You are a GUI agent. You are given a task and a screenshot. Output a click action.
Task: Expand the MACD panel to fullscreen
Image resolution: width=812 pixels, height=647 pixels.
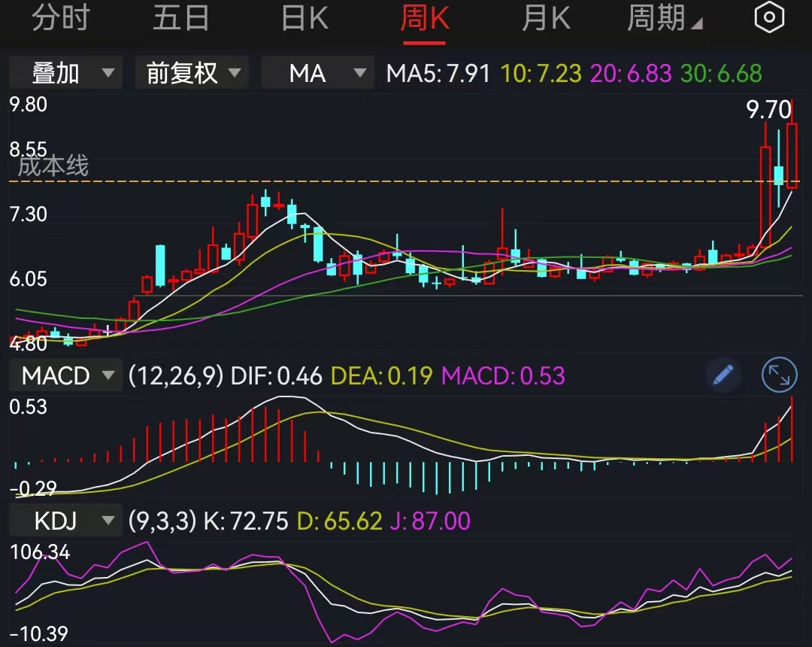pyautogui.click(x=779, y=375)
